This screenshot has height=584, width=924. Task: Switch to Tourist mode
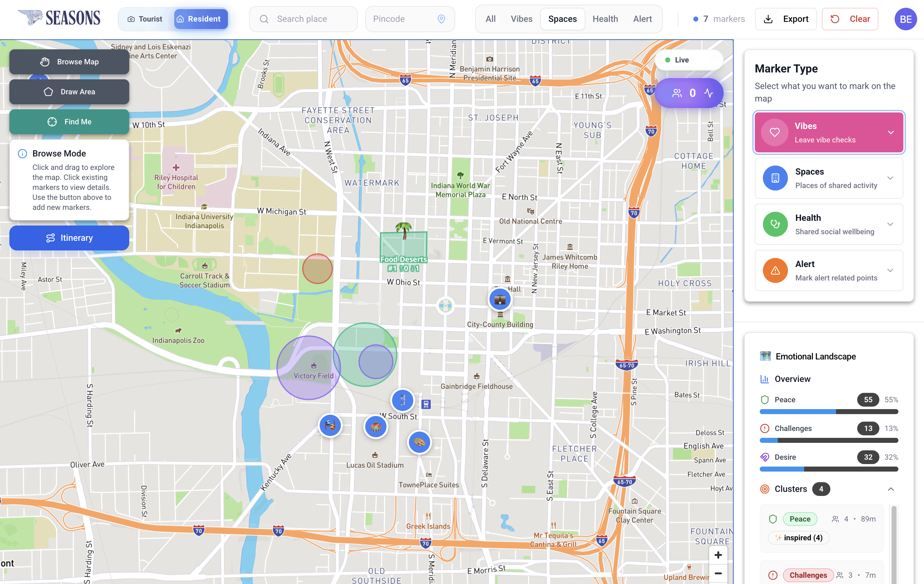[145, 19]
